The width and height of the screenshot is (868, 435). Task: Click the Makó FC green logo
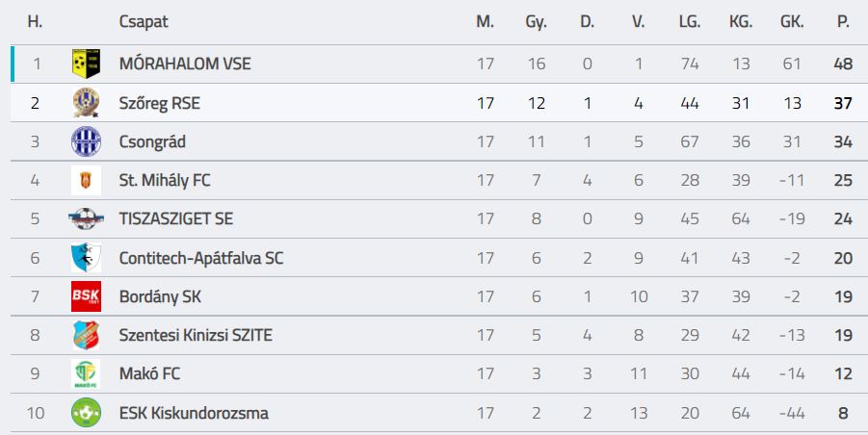(x=86, y=373)
